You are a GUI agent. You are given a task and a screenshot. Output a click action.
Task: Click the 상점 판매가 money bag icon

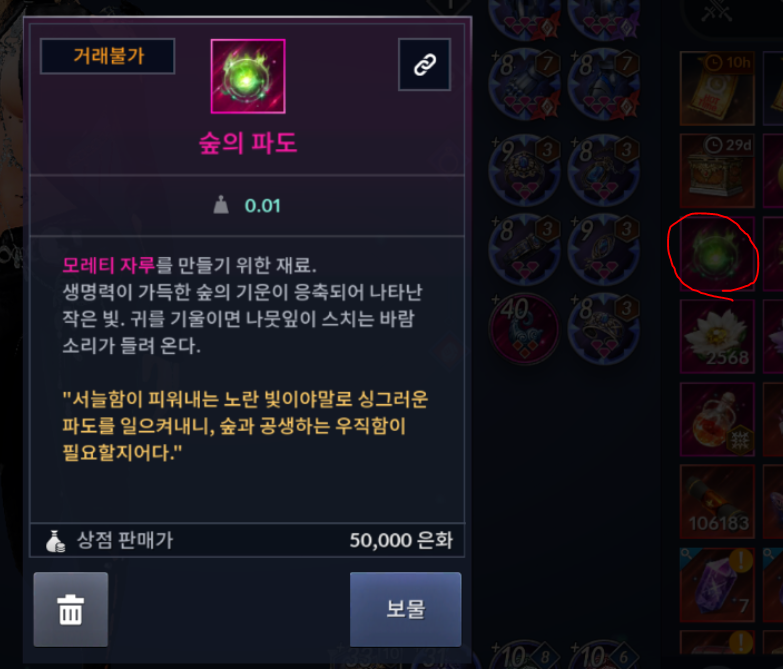pos(55,541)
